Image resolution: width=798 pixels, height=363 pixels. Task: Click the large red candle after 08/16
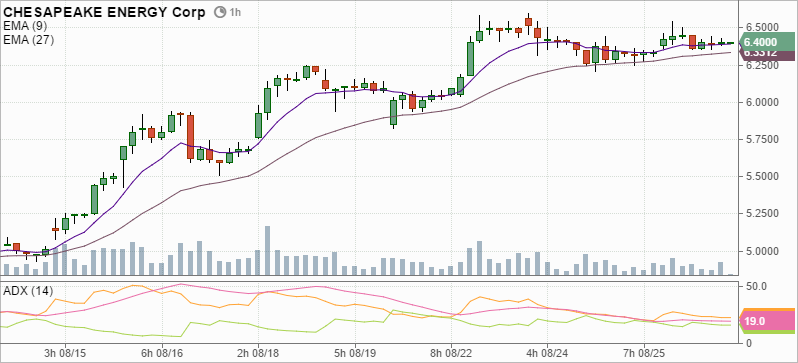click(190, 137)
